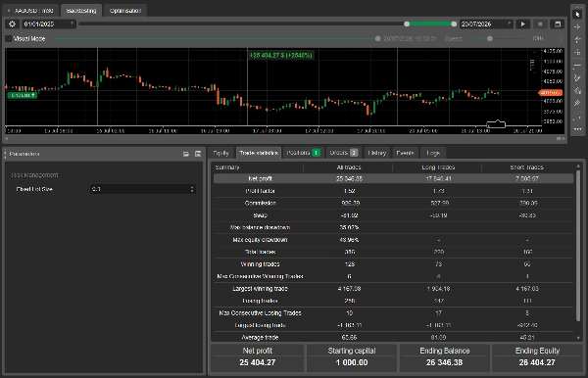Click the green lots position label on the chart
Viewport: 588px width, 378px height.
[x=23, y=95]
